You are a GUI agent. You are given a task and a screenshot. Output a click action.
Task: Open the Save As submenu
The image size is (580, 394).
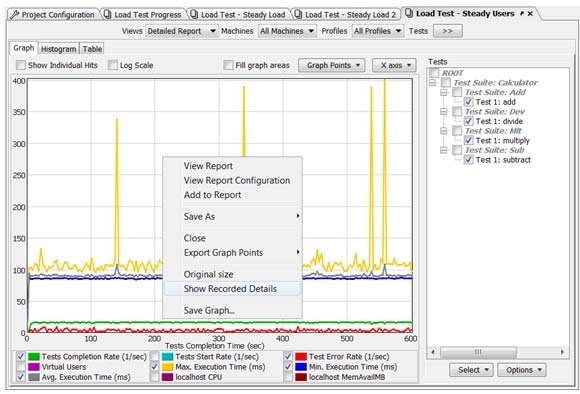pyautogui.click(x=232, y=216)
